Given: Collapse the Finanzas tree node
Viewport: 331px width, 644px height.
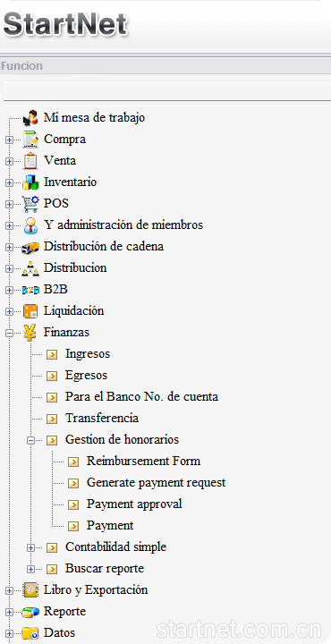Looking at the screenshot, I should coord(9,333).
